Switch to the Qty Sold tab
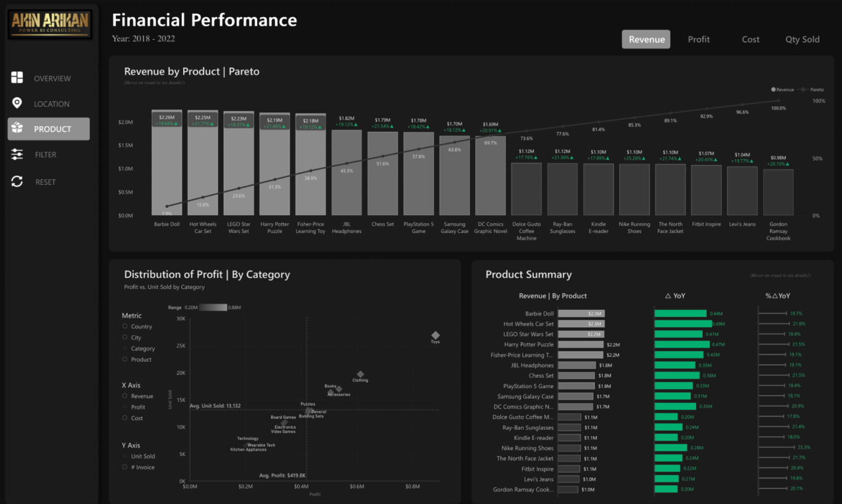This screenshot has width=842, height=504. pyautogui.click(x=802, y=39)
